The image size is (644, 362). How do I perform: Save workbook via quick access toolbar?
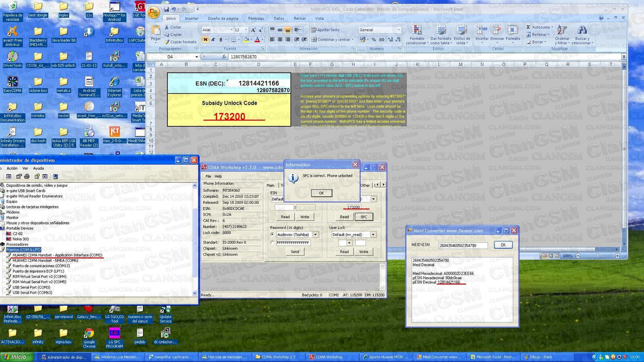point(166,9)
